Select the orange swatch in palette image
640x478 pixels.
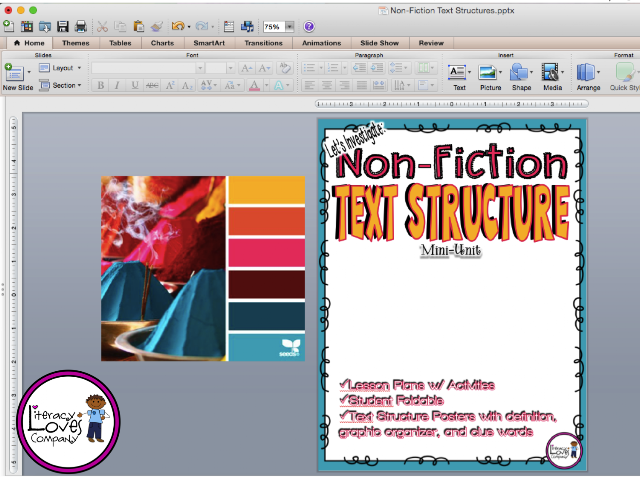tap(267, 189)
